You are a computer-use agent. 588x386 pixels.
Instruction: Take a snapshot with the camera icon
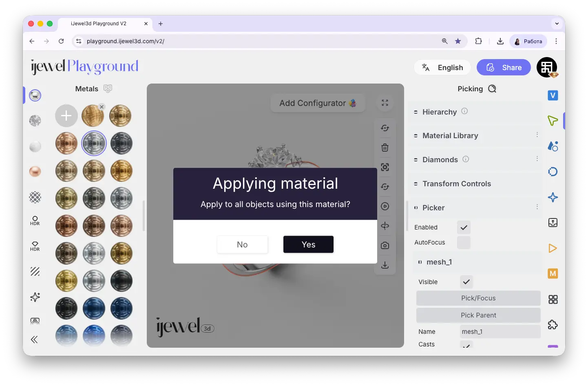[385, 245]
